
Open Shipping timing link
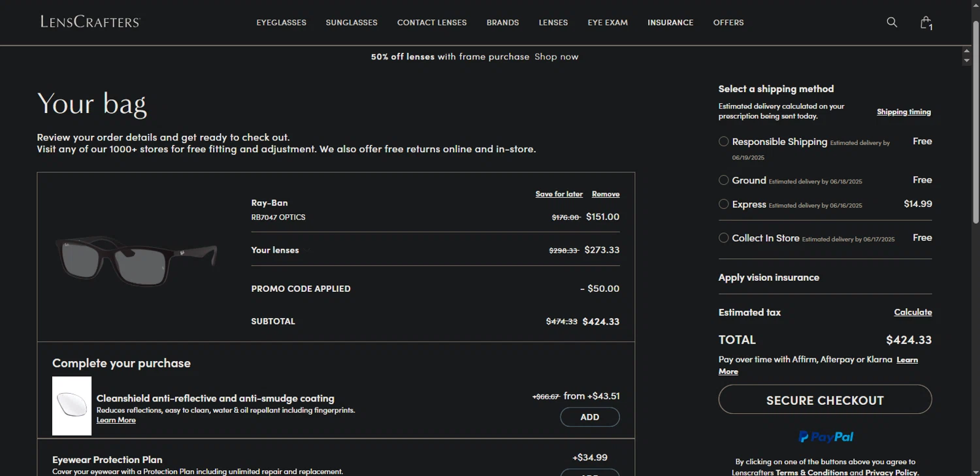904,112
